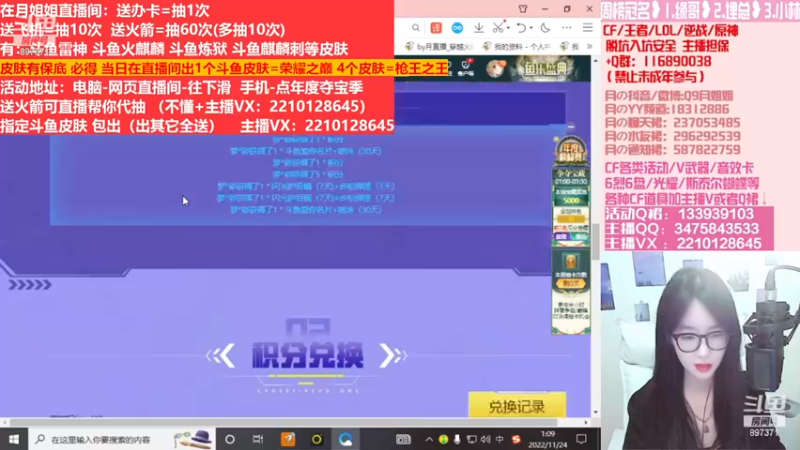The image size is (800, 450).
Task: Click the left arrow beside 积分兑换
Action: click(x=221, y=355)
